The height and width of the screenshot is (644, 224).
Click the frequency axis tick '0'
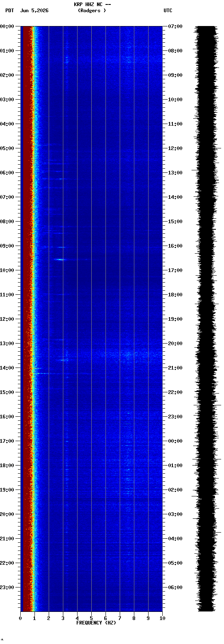pos(20,618)
